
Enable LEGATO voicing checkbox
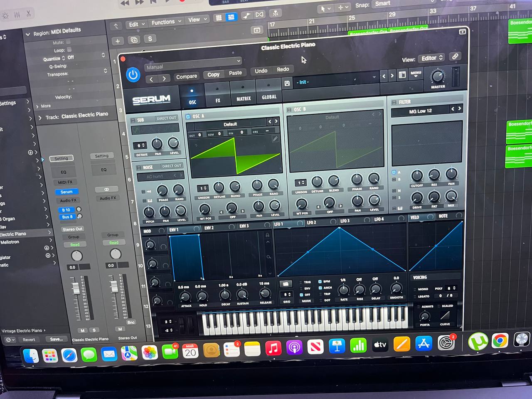[415, 296]
